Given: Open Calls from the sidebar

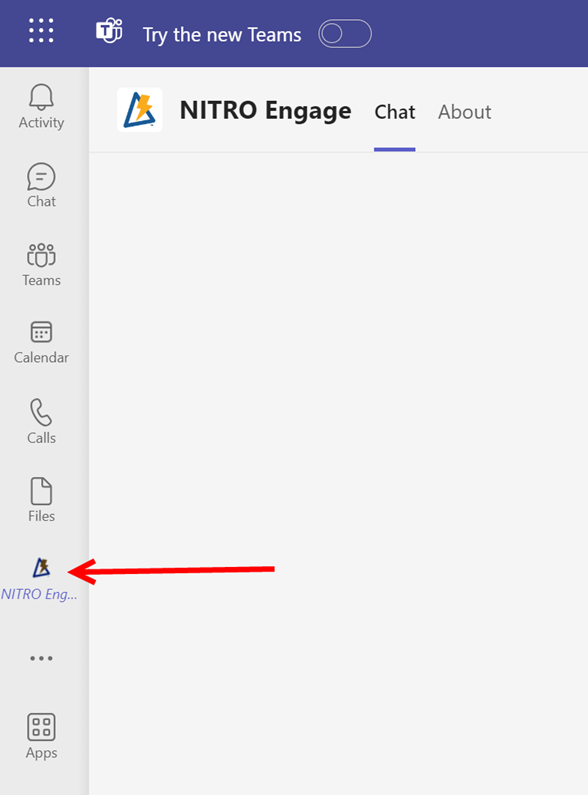Looking at the screenshot, I should click(42, 422).
